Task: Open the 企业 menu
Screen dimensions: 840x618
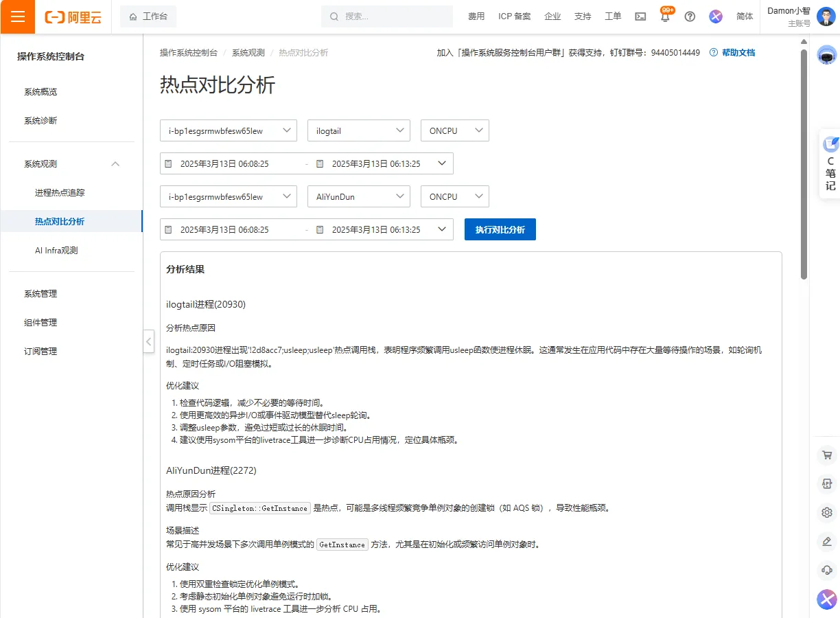Action: [552, 16]
